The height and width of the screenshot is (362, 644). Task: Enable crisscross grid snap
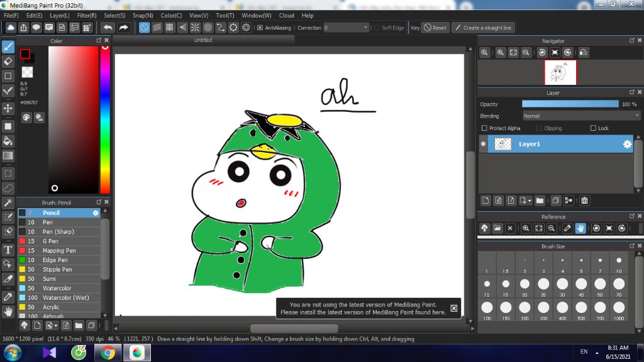coord(170,28)
